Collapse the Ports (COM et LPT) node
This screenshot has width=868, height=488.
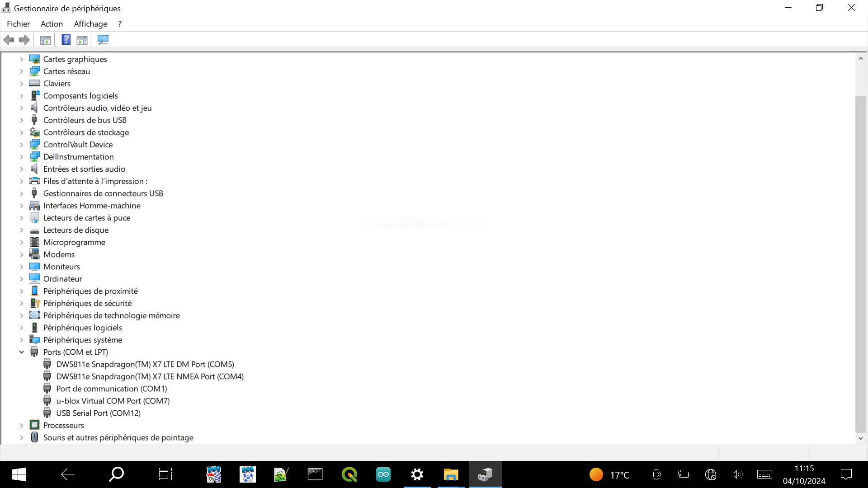point(21,352)
